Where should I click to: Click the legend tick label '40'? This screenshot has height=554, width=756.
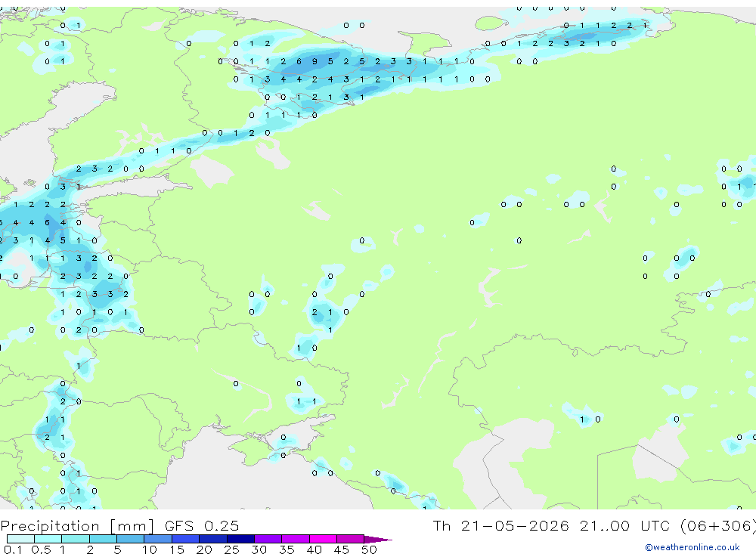click(314, 549)
